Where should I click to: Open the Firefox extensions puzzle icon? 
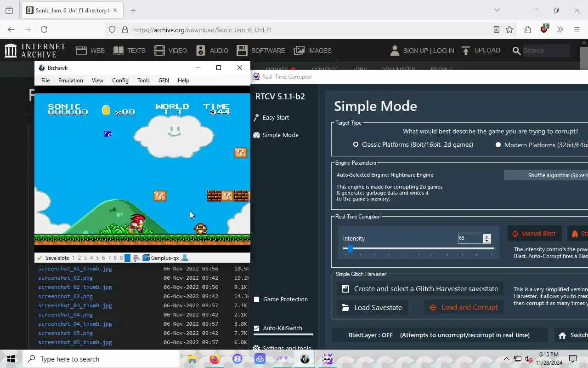click(527, 29)
